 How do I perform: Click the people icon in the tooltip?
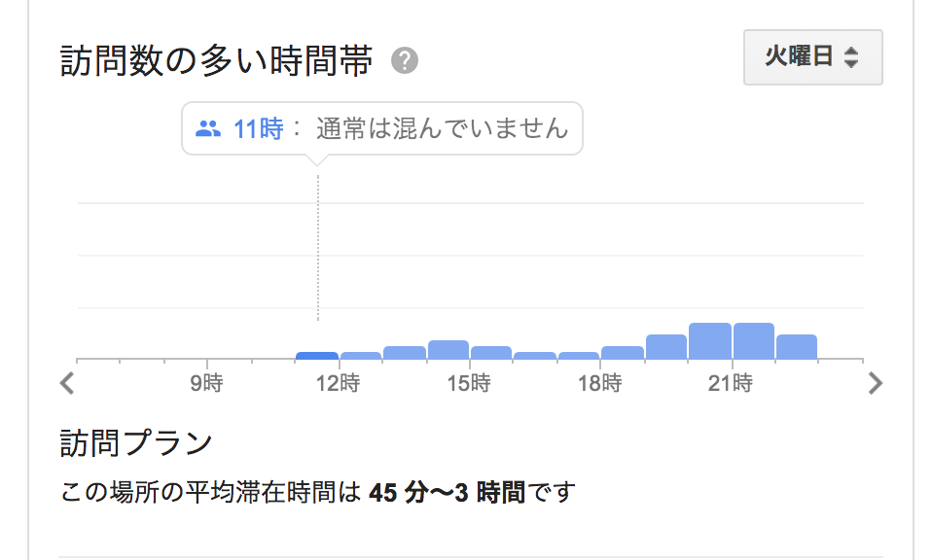pos(208,128)
